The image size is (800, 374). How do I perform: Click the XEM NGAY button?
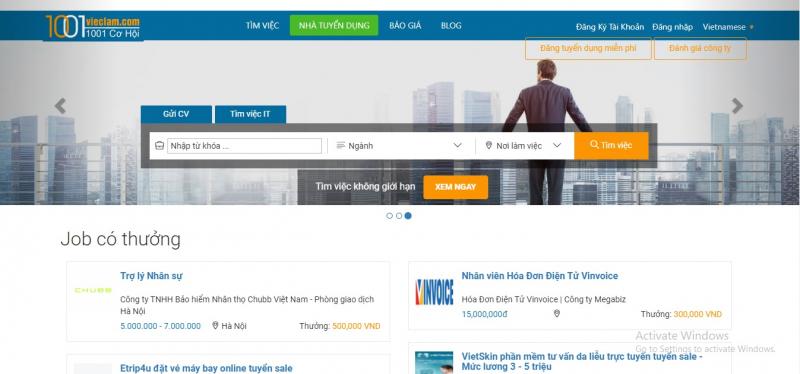coord(456,187)
